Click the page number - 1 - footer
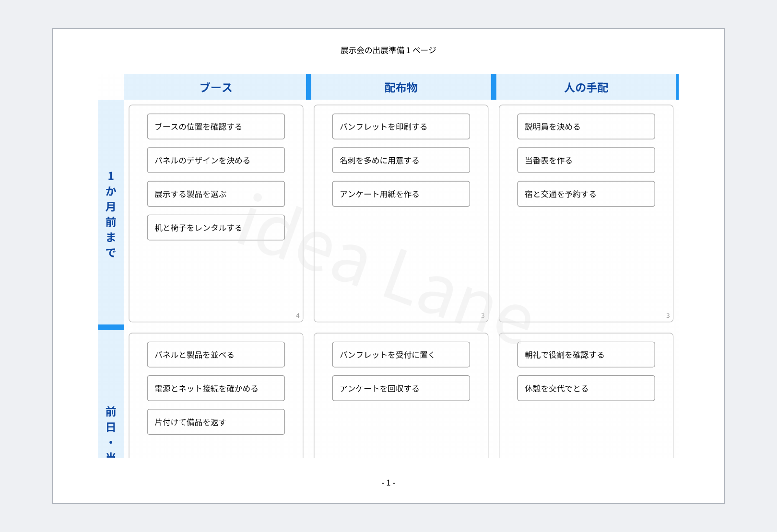Image resolution: width=777 pixels, height=532 pixels. pyautogui.click(x=388, y=483)
